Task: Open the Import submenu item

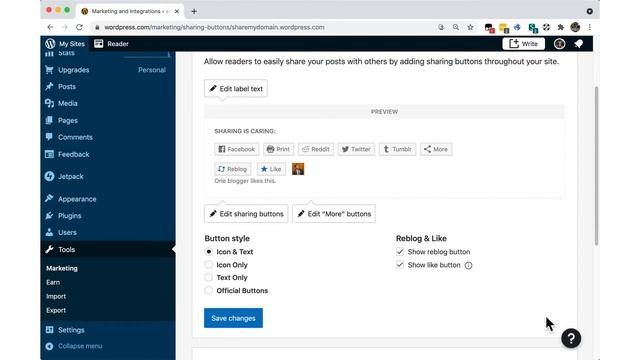Action: coord(56,296)
